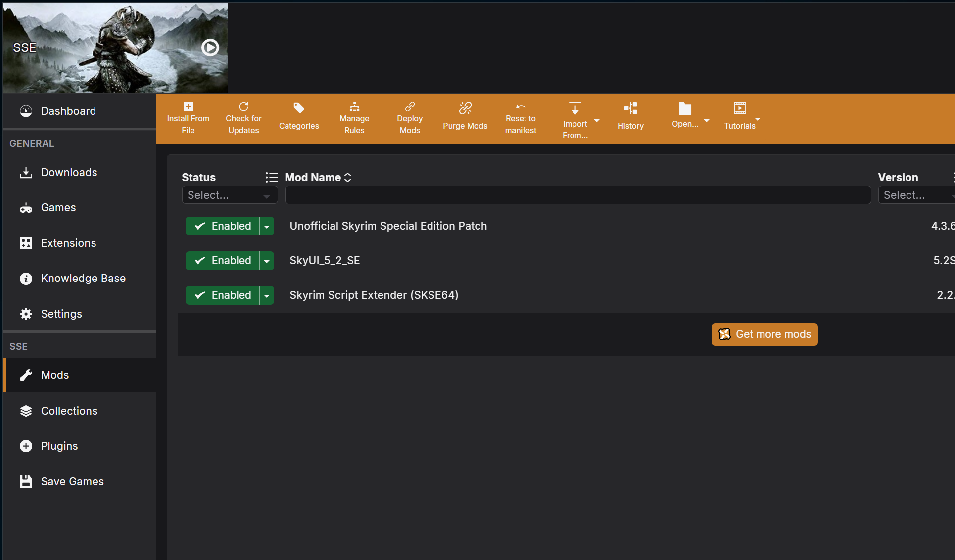Viewport: 955px width, 560px height.
Task: Open Plugins in the sidebar
Action: [59, 446]
